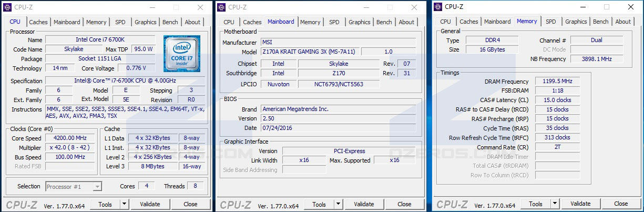This screenshot has height=212, width=644.
Task: Open Tools dropdown arrow in middle window
Action: [338, 204]
